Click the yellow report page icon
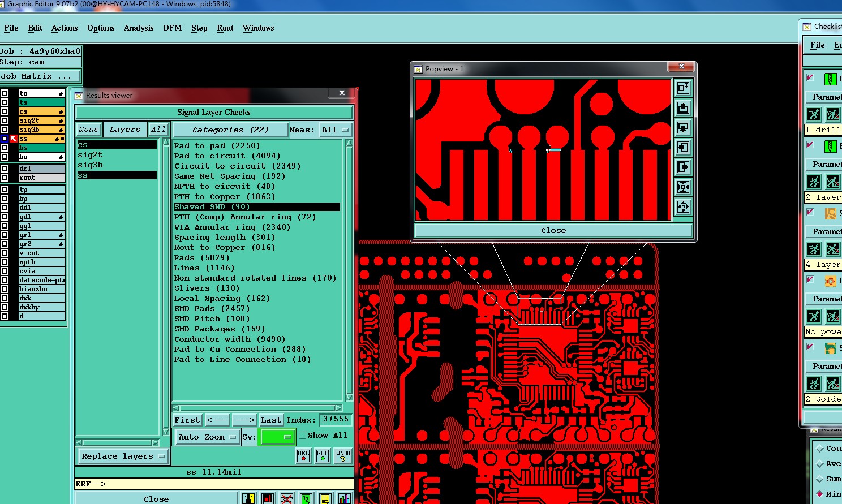Screen dimensions: 842x504 325,498
